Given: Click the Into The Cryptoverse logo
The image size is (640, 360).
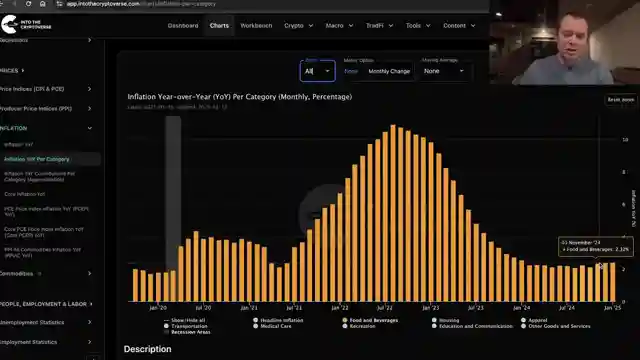Looking at the screenshot, I should point(26,24).
